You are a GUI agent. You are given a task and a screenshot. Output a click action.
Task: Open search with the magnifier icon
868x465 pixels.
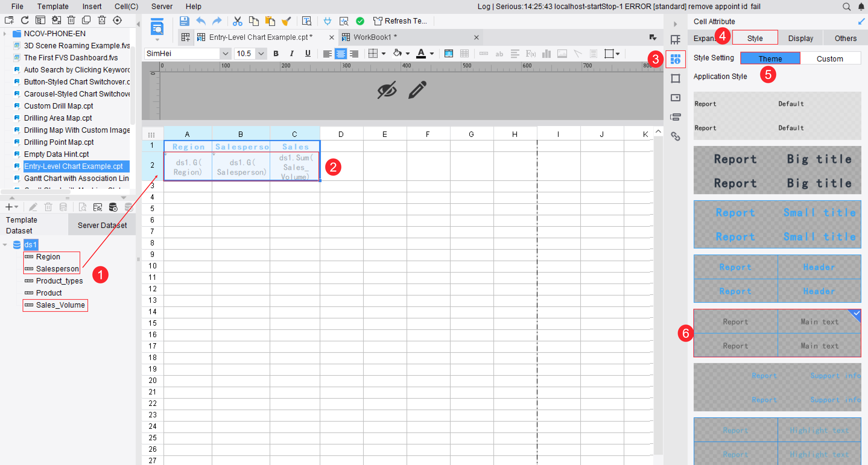click(x=846, y=6)
